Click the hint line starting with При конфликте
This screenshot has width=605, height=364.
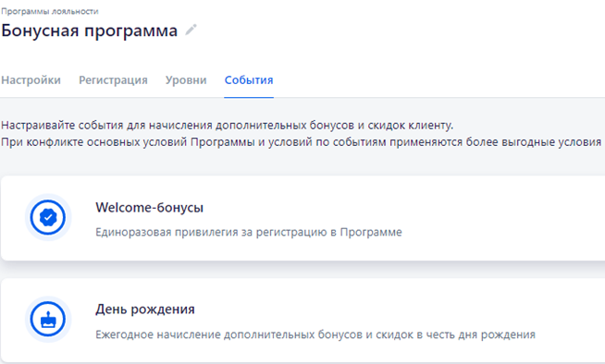301,142
